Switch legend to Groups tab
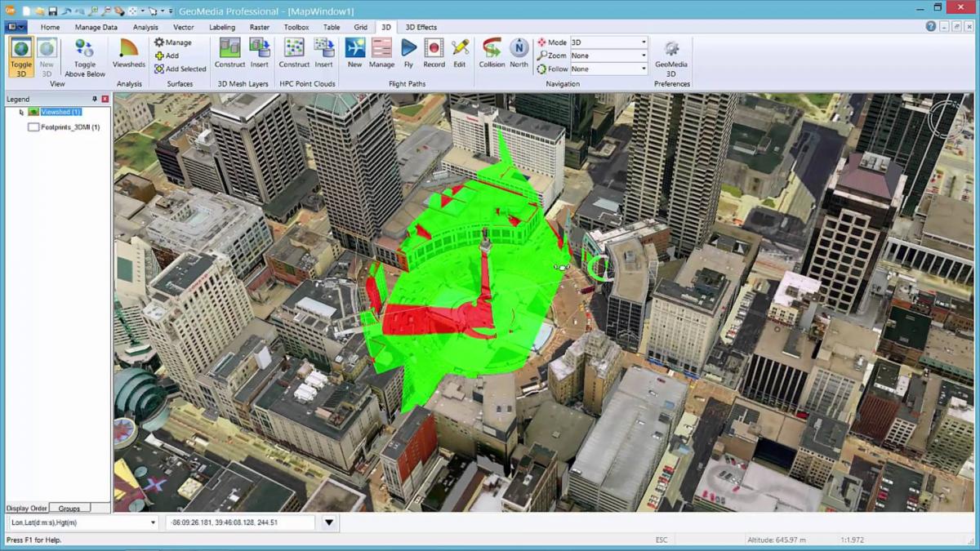Screen dimensions: 980x551 pyautogui.click(x=69, y=509)
